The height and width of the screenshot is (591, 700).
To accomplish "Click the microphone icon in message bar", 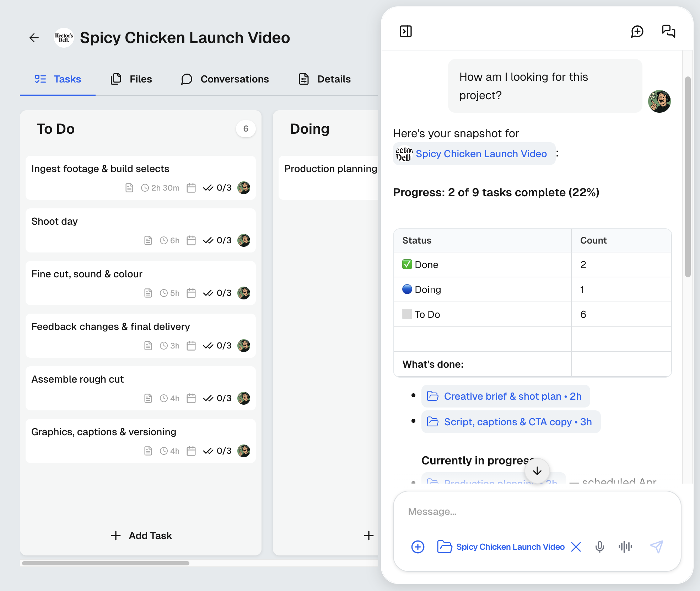I will pyautogui.click(x=599, y=547).
